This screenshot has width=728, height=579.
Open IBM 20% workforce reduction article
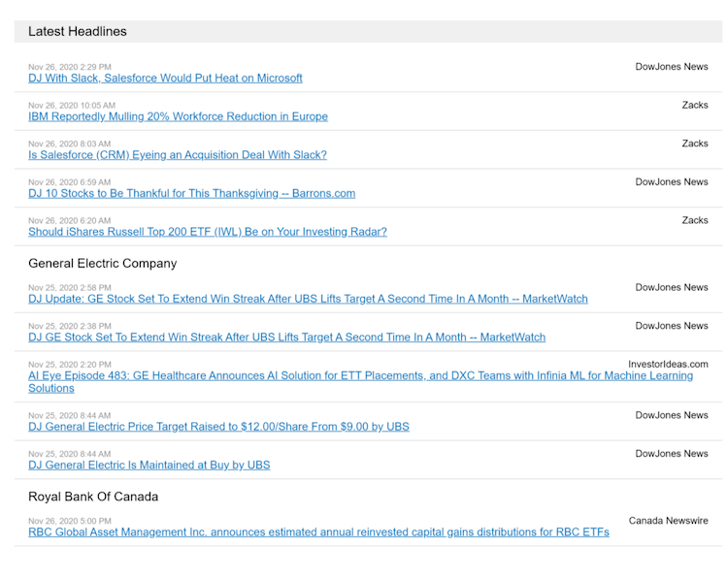click(178, 116)
